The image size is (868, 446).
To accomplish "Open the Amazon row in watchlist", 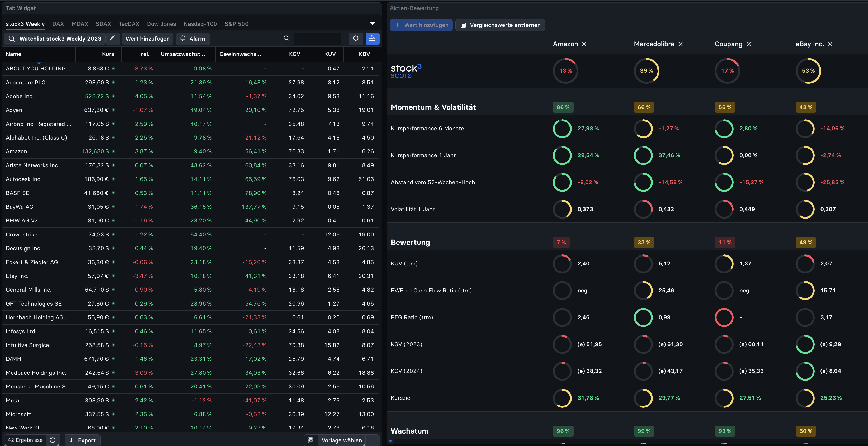I will pos(190,151).
